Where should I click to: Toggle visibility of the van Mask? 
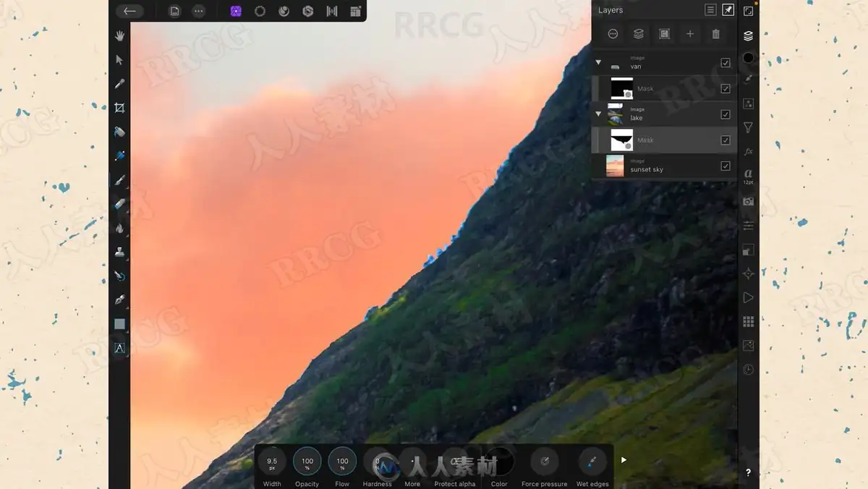click(726, 89)
